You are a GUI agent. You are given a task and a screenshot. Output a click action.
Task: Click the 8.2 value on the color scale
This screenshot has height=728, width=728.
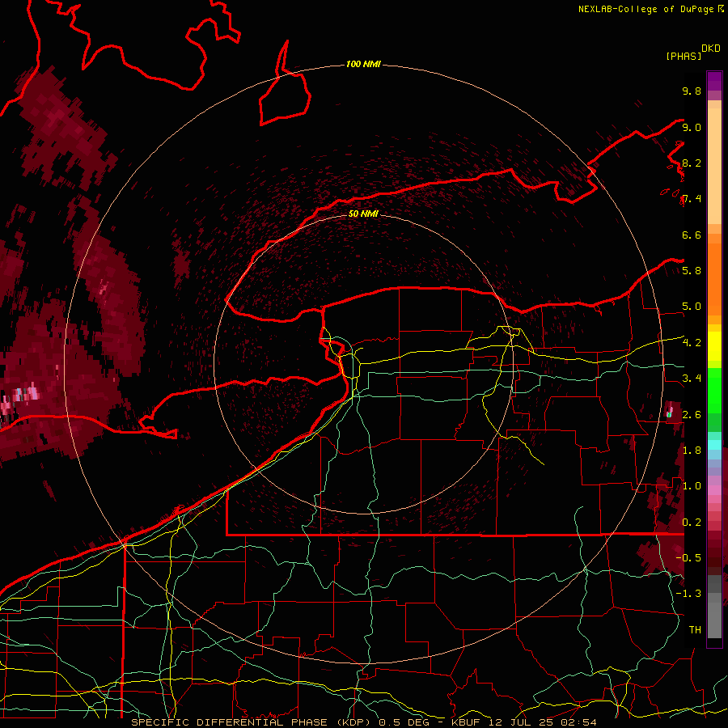(692, 163)
